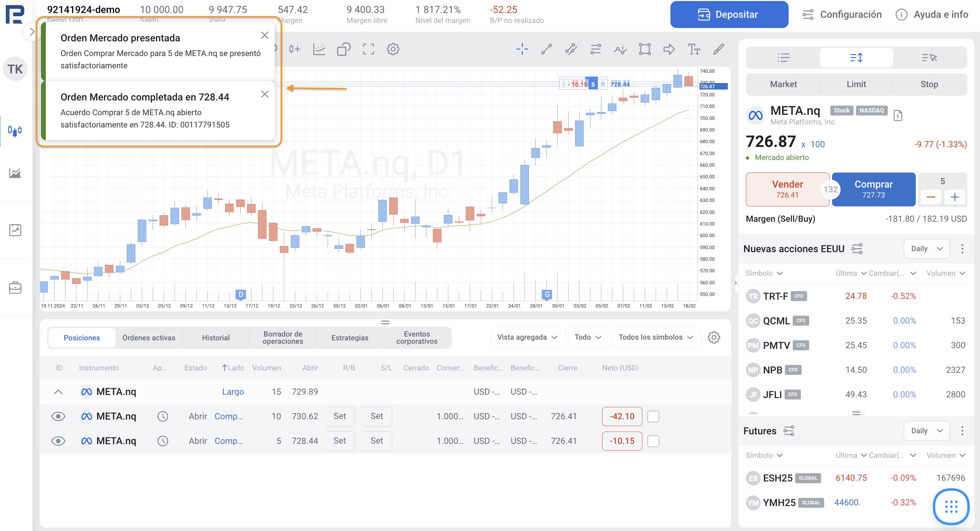The height and width of the screenshot is (531, 980).
Task: Select the text annotation tool
Action: click(x=694, y=49)
